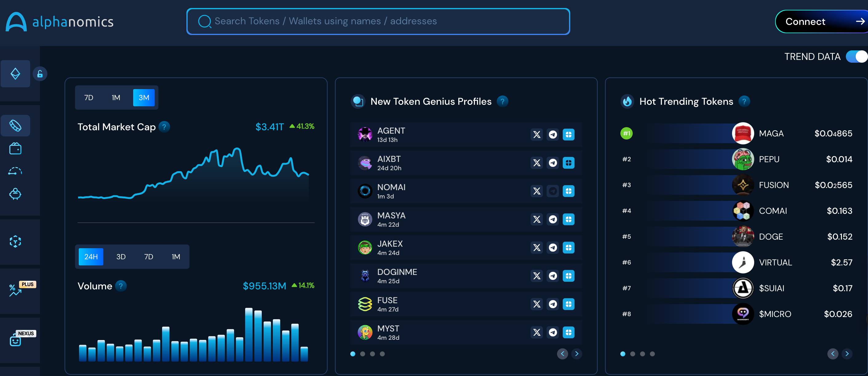Click the unlock padlock icon
868x376 pixels.
(x=40, y=74)
